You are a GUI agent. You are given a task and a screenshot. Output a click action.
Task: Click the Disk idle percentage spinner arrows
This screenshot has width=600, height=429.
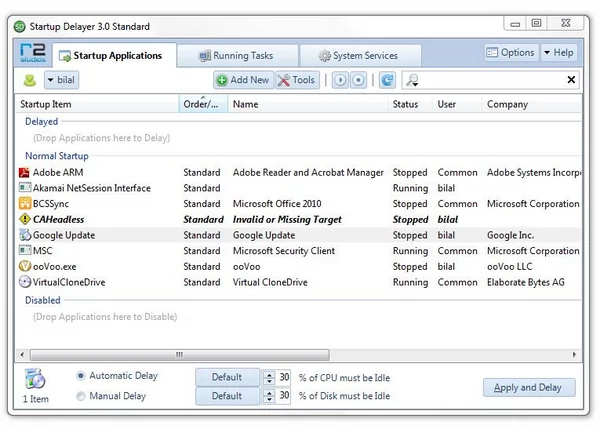coord(269,396)
